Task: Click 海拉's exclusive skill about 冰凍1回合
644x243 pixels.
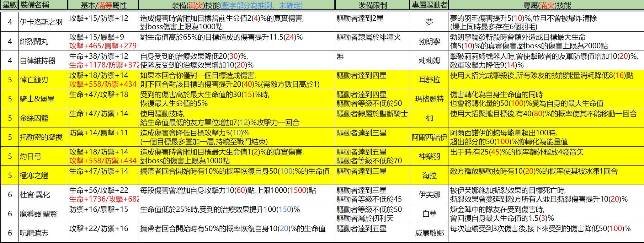Action: click(546, 175)
